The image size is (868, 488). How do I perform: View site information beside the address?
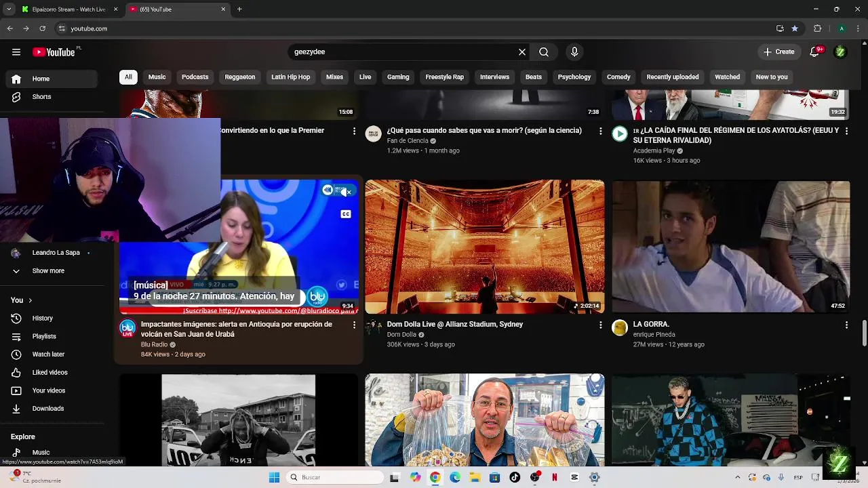pos(62,28)
